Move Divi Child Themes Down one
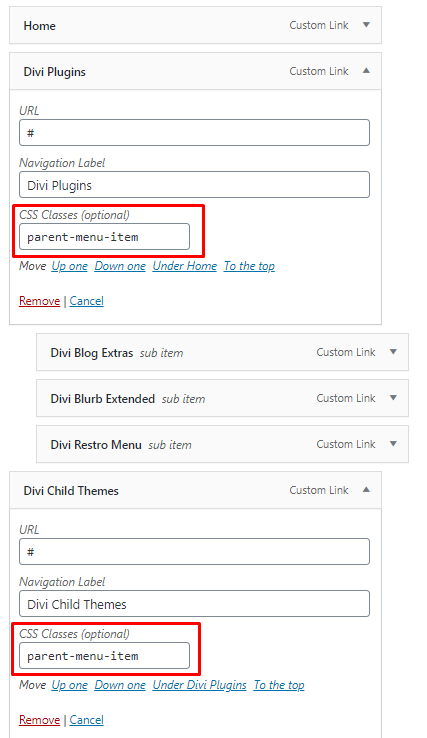 (120, 685)
